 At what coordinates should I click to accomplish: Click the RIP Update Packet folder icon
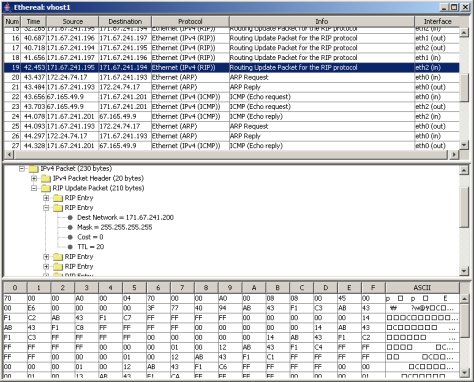pos(46,188)
